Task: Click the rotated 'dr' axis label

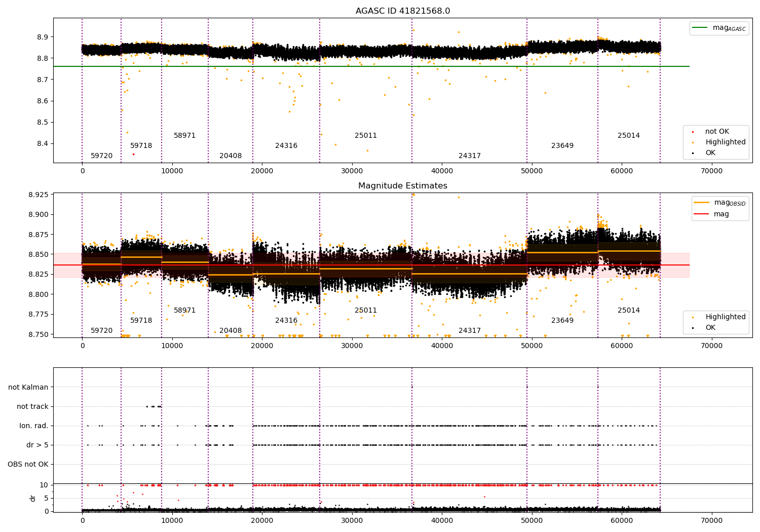Action: [x=33, y=498]
